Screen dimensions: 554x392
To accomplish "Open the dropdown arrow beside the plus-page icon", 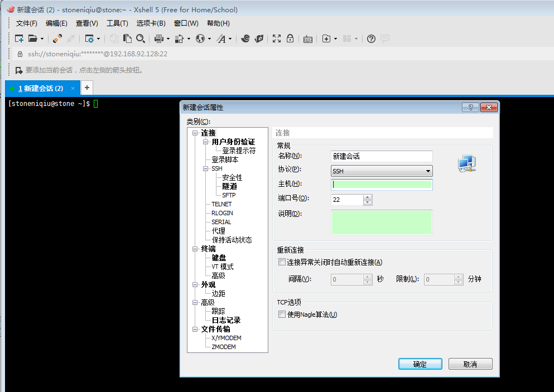I will point(335,38).
